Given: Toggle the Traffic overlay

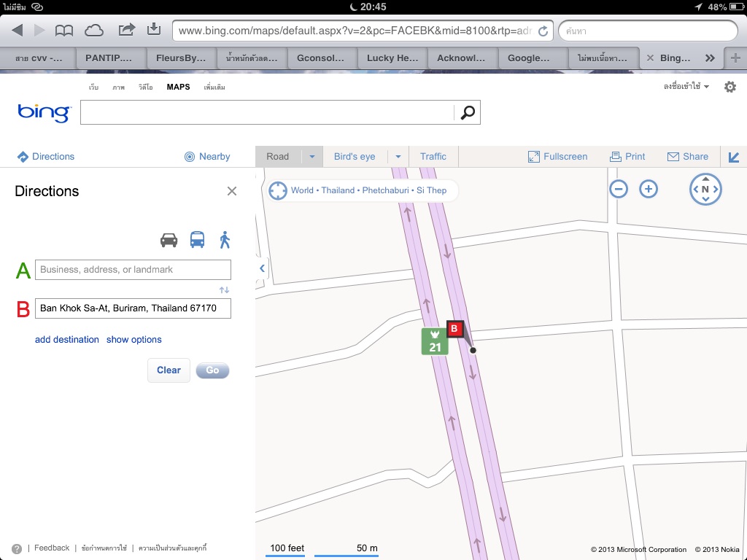Looking at the screenshot, I should click(433, 157).
